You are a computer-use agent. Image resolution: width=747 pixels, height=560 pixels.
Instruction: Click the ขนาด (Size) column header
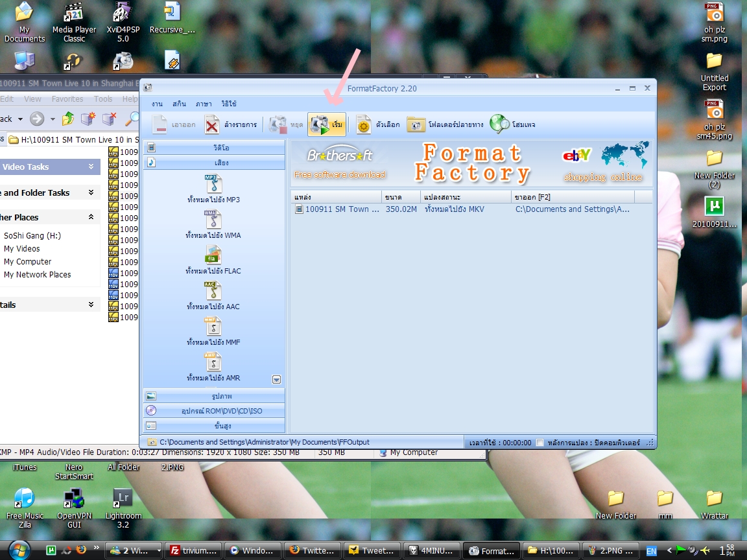coord(401,196)
